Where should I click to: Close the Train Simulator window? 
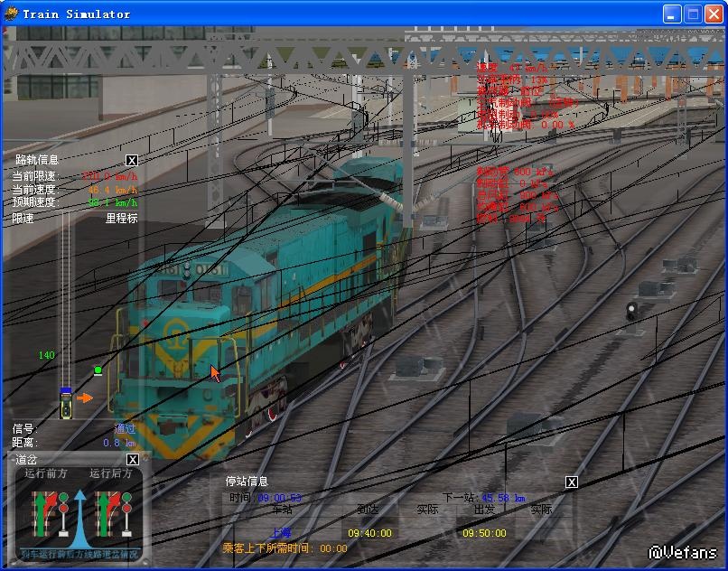click(714, 14)
